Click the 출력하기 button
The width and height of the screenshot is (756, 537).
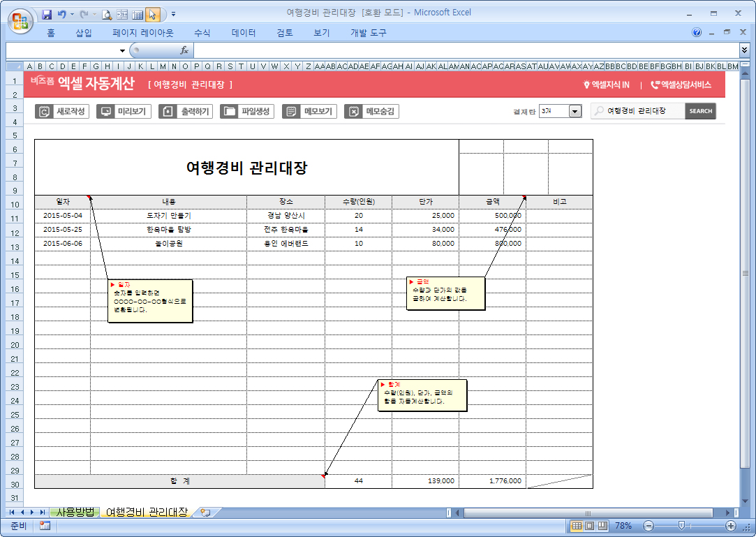pyautogui.click(x=186, y=112)
